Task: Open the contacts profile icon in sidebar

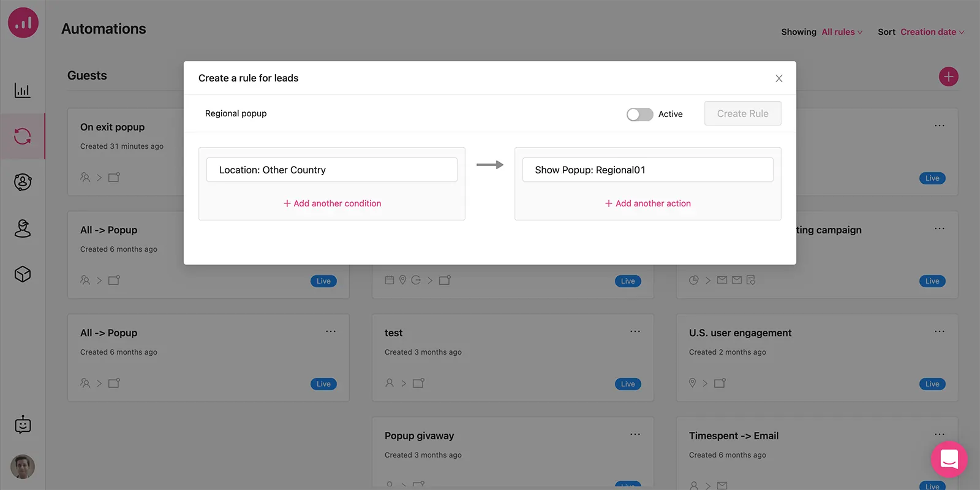Action: [x=23, y=182]
